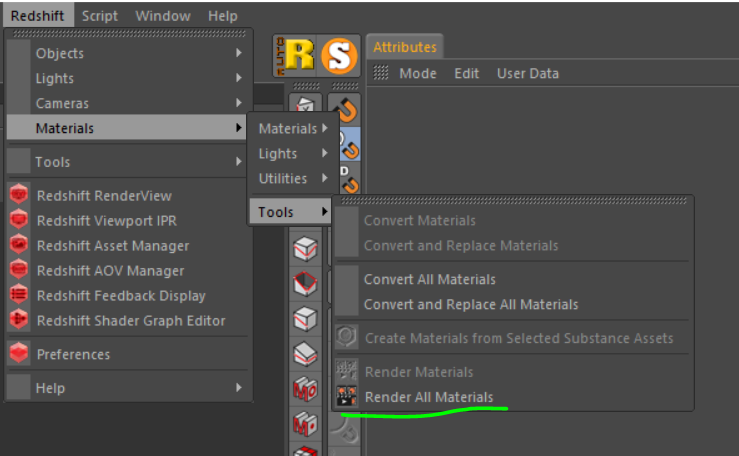Click the flat cube icon above Mo icon
739x456 pixels.
pyautogui.click(x=305, y=354)
